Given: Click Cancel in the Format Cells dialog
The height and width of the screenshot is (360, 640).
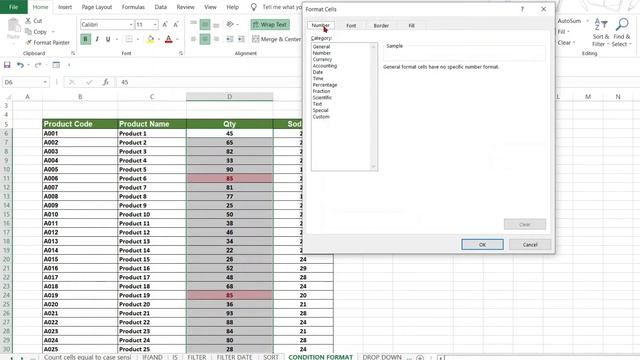Looking at the screenshot, I should (x=530, y=244).
